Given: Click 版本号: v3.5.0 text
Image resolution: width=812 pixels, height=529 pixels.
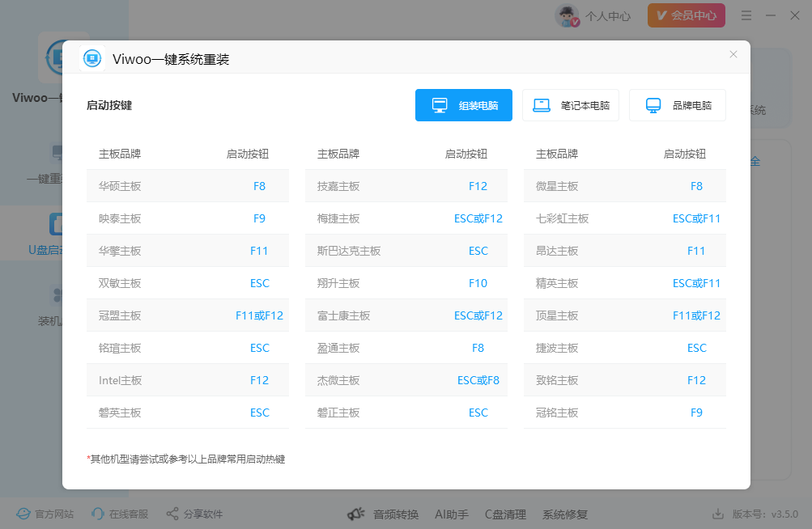Looking at the screenshot, I should coord(765,514).
